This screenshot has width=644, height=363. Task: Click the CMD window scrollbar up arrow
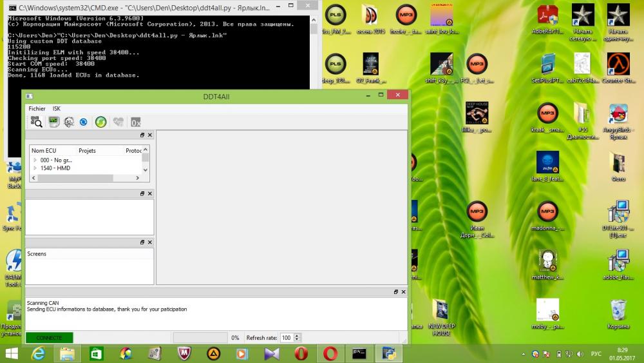[x=314, y=20]
